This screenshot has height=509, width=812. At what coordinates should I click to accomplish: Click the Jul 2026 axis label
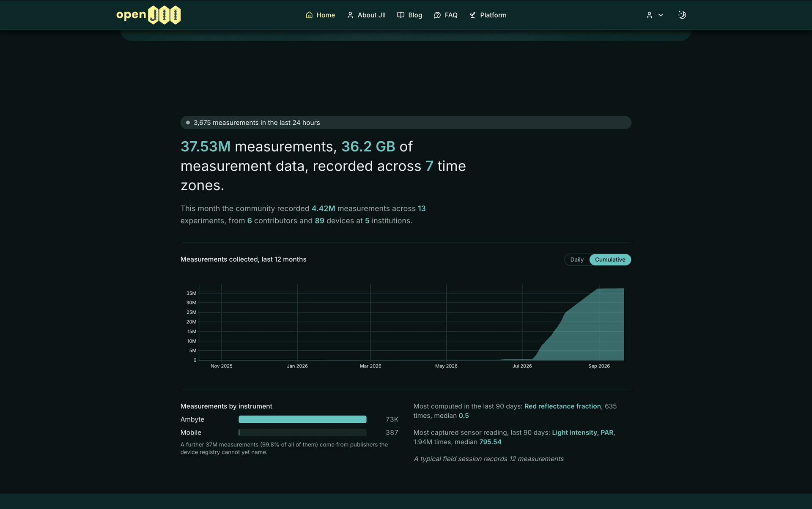(522, 366)
